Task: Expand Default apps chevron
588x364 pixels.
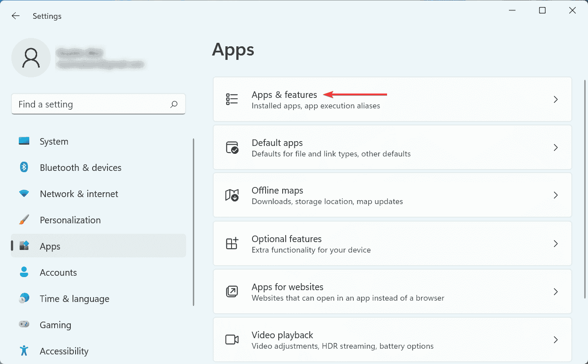Action: coord(556,148)
